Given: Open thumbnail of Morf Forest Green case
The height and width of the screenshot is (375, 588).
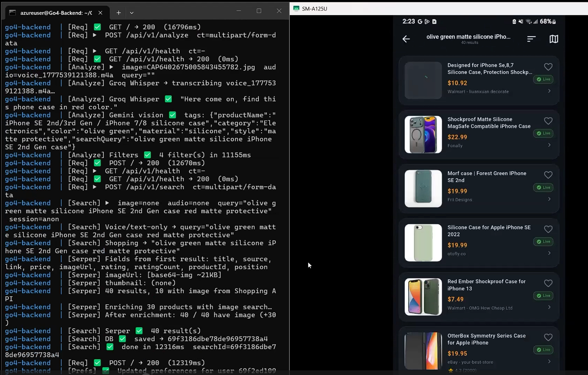Looking at the screenshot, I should click(423, 188).
